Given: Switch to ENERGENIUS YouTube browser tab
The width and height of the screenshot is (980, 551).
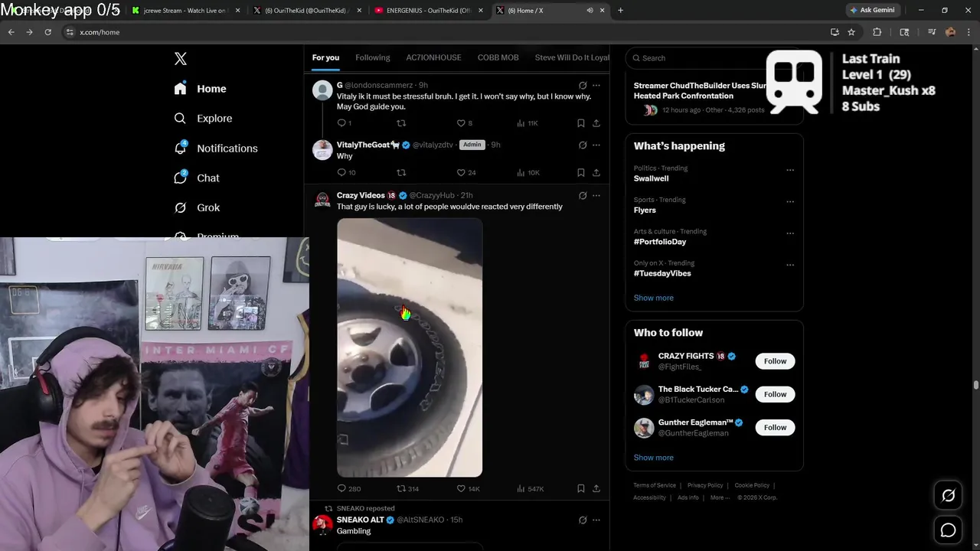Looking at the screenshot, I should click(427, 11).
